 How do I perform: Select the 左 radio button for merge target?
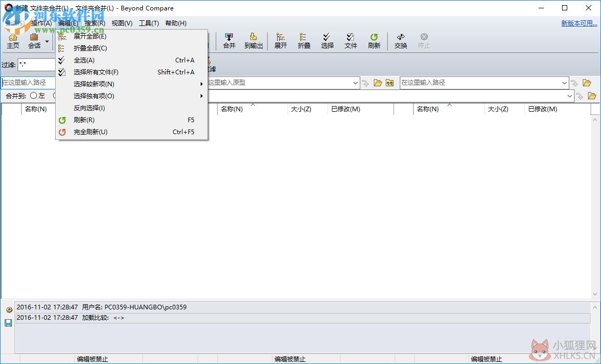(x=34, y=96)
